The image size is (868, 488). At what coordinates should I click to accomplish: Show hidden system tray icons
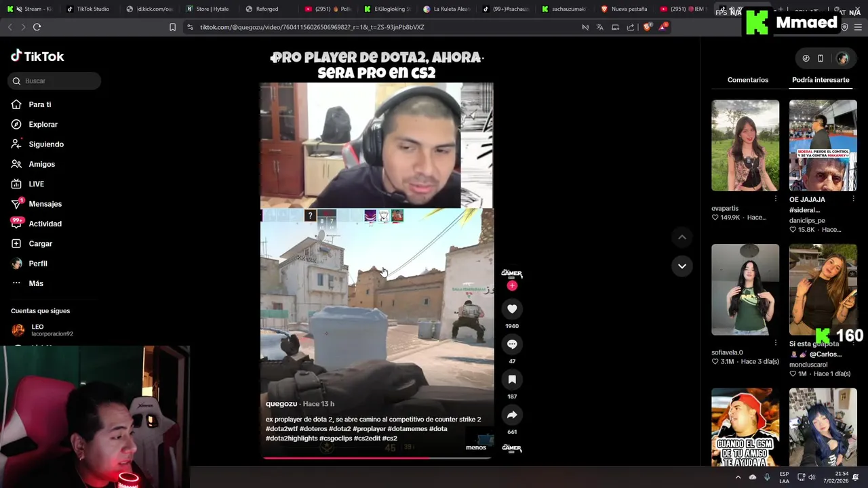coord(738,477)
